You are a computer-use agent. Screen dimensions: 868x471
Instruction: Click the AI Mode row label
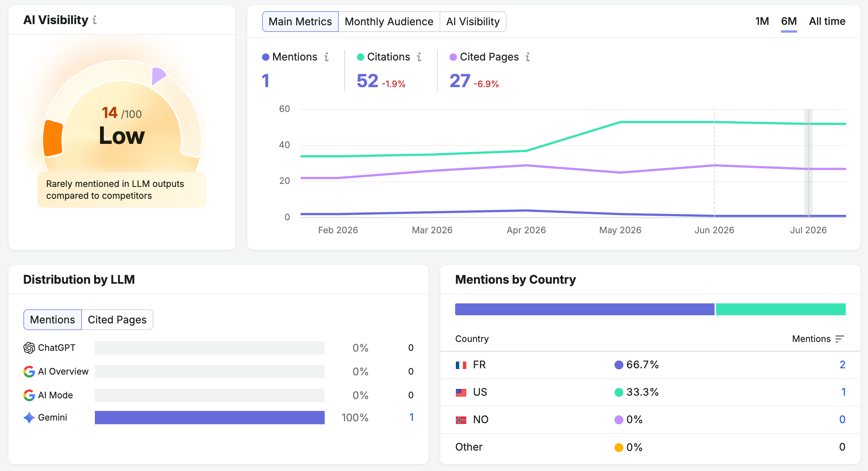(x=56, y=395)
